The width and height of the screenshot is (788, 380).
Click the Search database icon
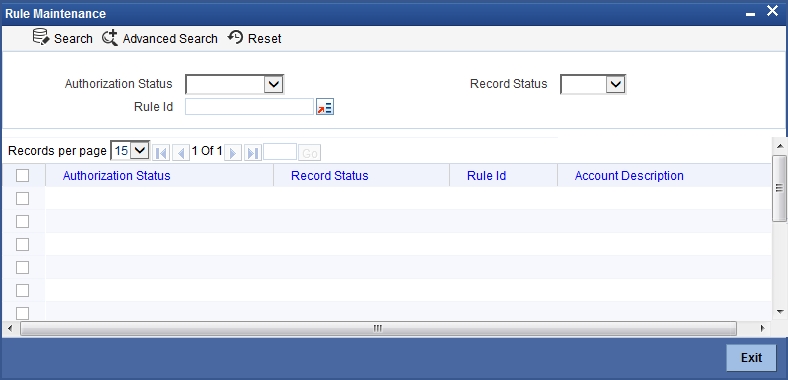(41, 37)
